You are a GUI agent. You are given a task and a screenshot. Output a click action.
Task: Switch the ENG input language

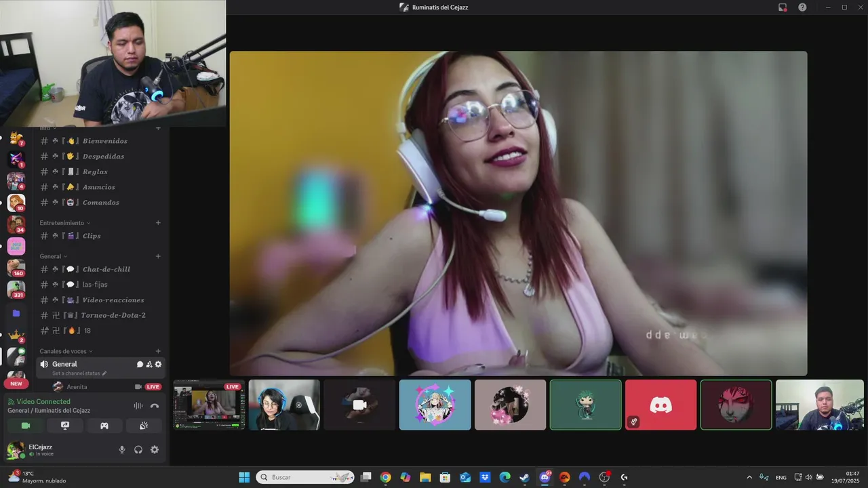pyautogui.click(x=781, y=477)
